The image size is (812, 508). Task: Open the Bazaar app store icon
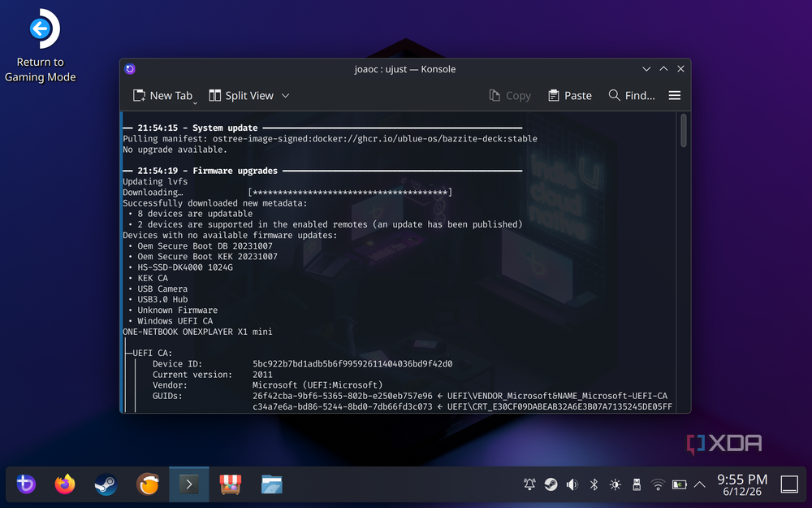click(x=231, y=484)
